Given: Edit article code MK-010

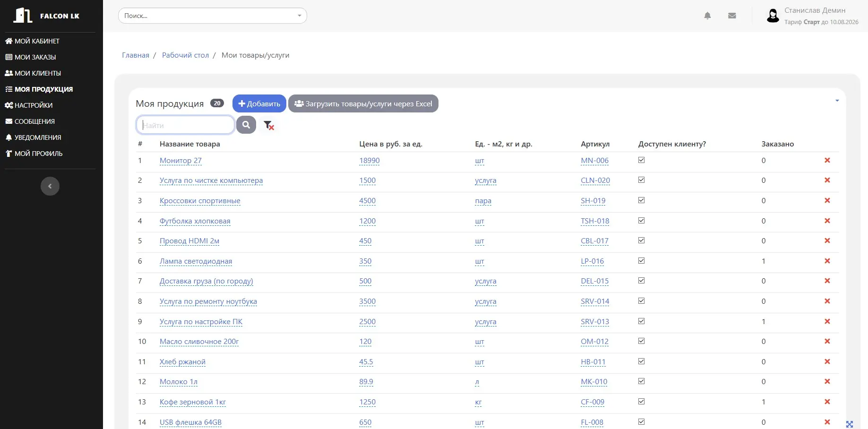Looking at the screenshot, I should [594, 382].
